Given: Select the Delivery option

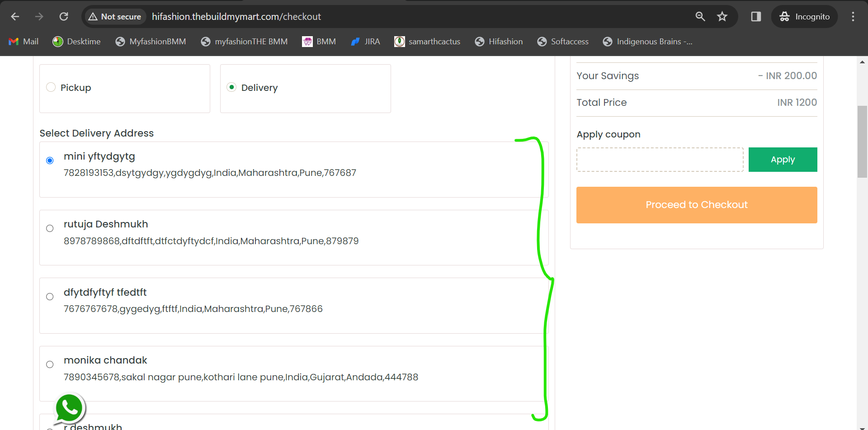Looking at the screenshot, I should click(231, 87).
